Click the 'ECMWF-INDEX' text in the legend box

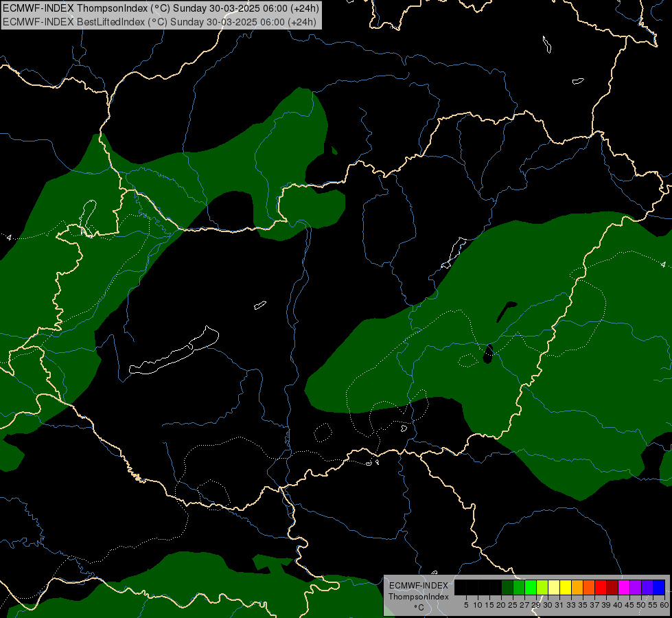[x=419, y=586]
